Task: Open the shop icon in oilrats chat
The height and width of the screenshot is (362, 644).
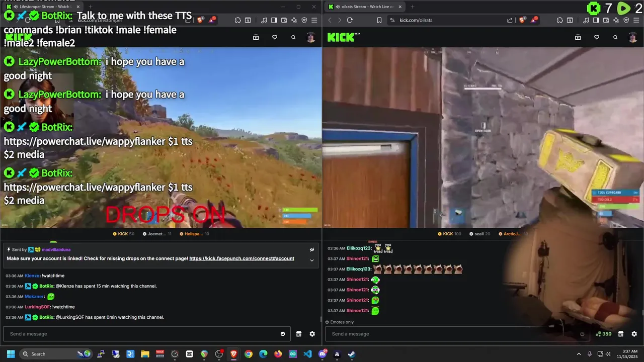Action: pos(621,334)
